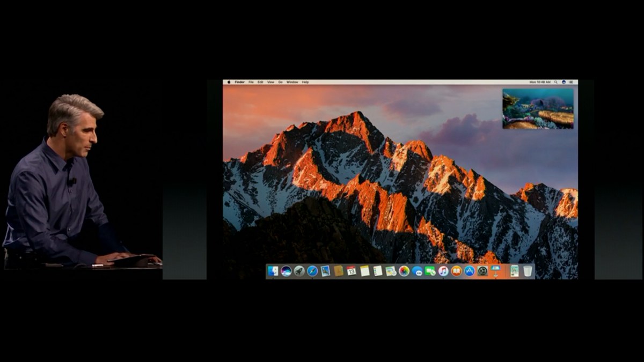The image size is (644, 362).
Task: Open Safari compass icon in Dock
Action: click(x=312, y=271)
